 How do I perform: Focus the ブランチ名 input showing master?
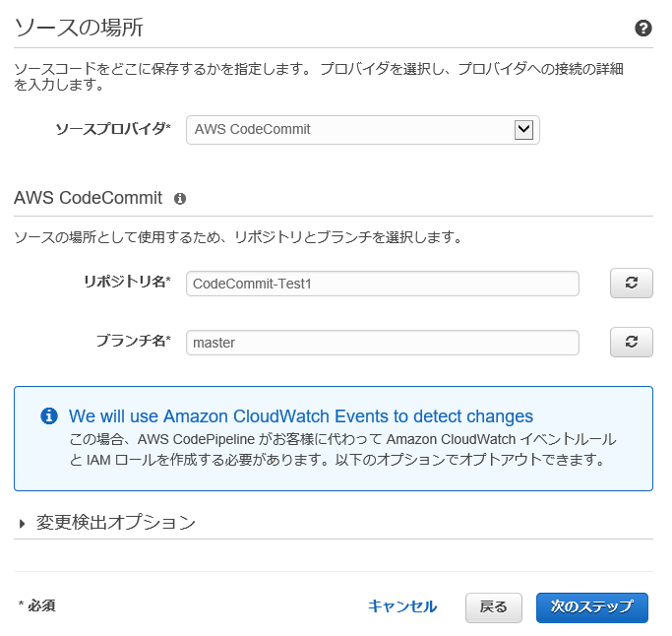383,343
